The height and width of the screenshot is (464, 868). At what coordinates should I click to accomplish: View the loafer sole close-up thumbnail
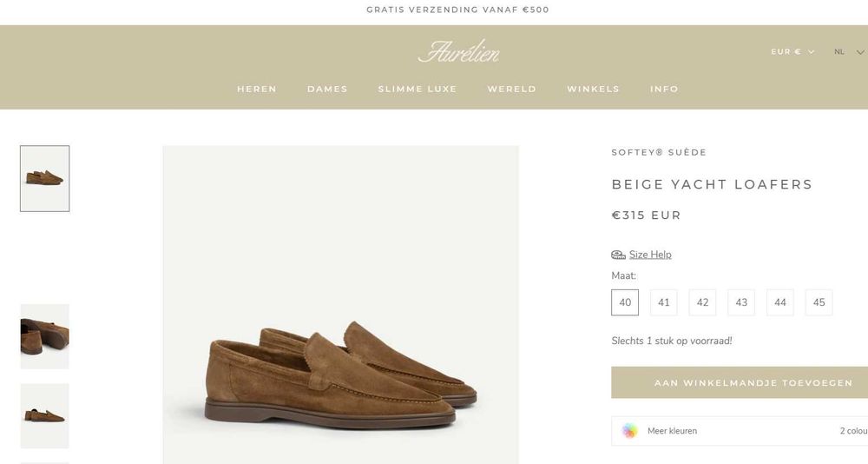[x=45, y=336]
